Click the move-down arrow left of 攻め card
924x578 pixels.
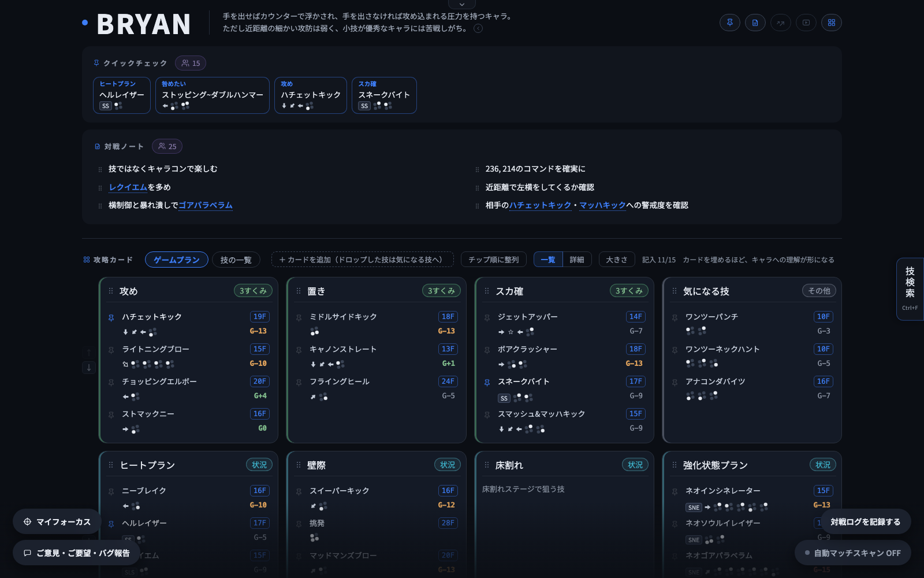pos(89,368)
